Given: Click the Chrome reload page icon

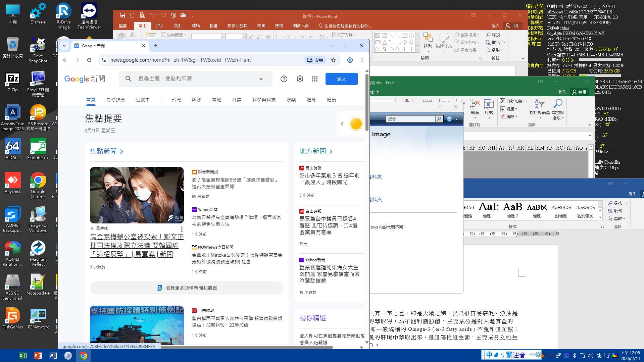Looking at the screenshot, I should point(89,60).
